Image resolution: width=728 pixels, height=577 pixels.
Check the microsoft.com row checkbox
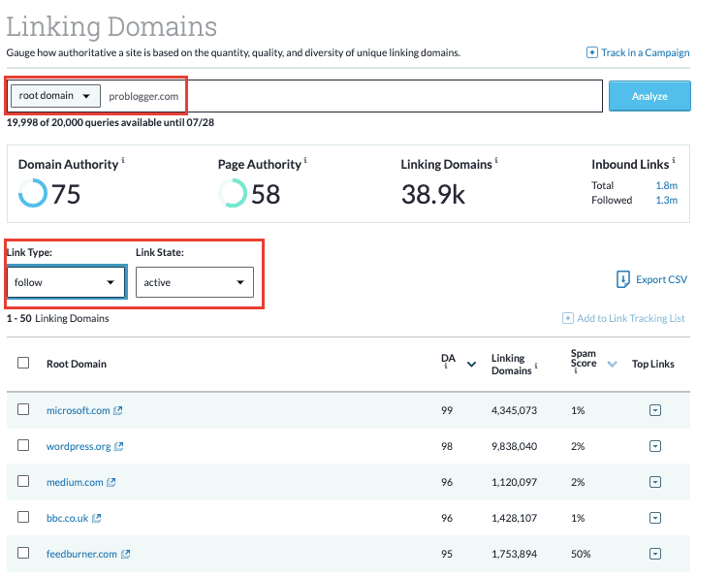pos(23,409)
